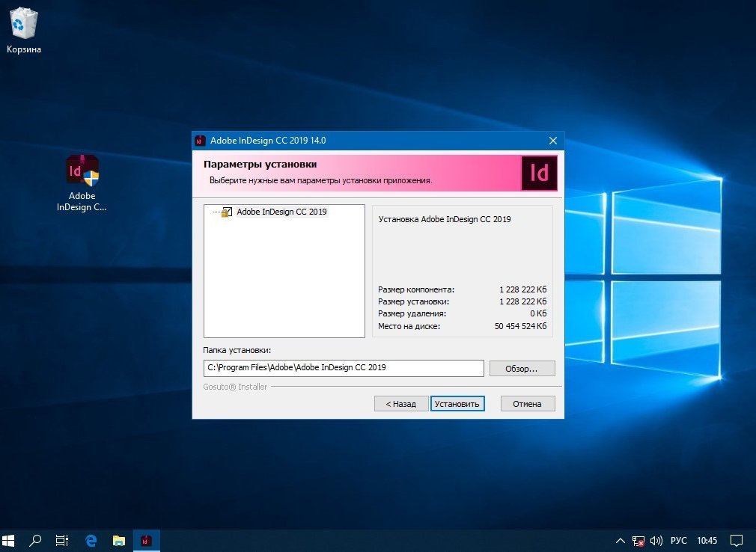This screenshot has height=552, width=756.
Task: Click the InDesign icon in installer title bar
Action: point(200,141)
